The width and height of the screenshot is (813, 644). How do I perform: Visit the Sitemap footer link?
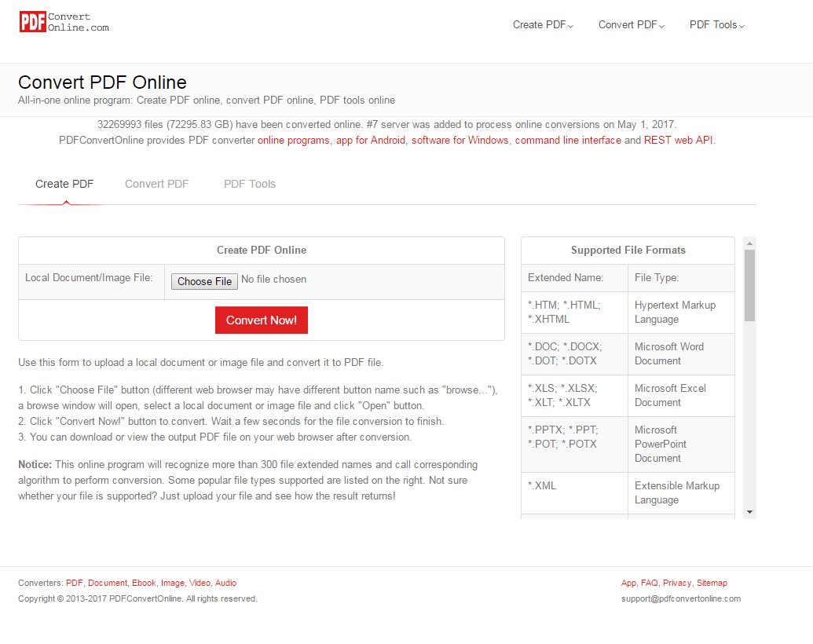pos(712,584)
